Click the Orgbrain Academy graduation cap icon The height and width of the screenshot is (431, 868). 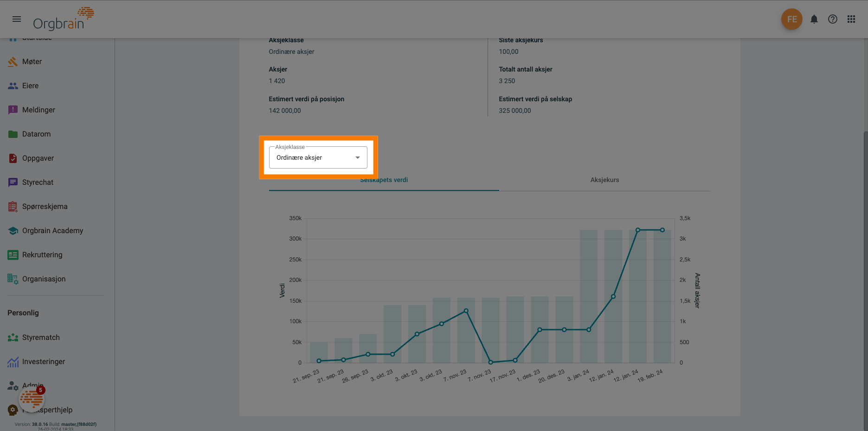(x=13, y=231)
